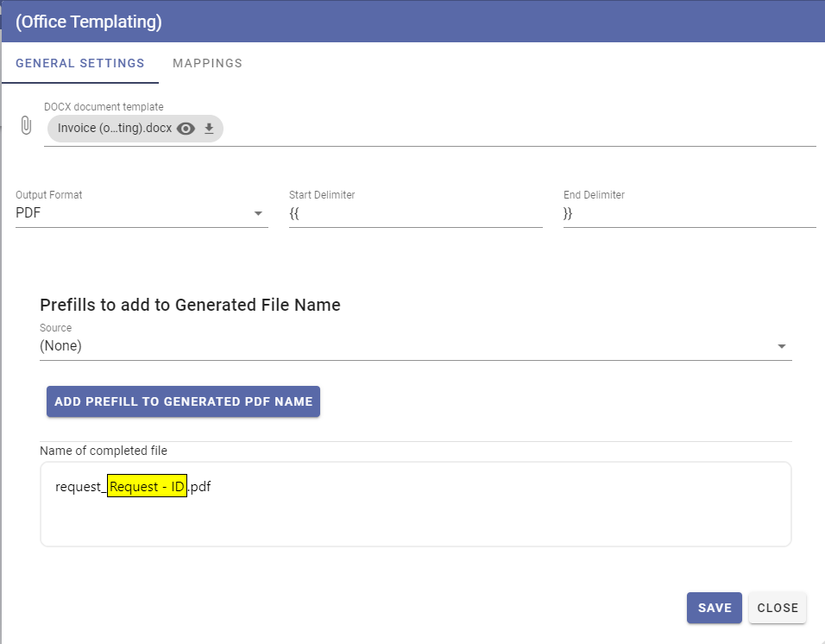Expand the Source dropdown arrow
This screenshot has width=825, height=644.
(781, 346)
